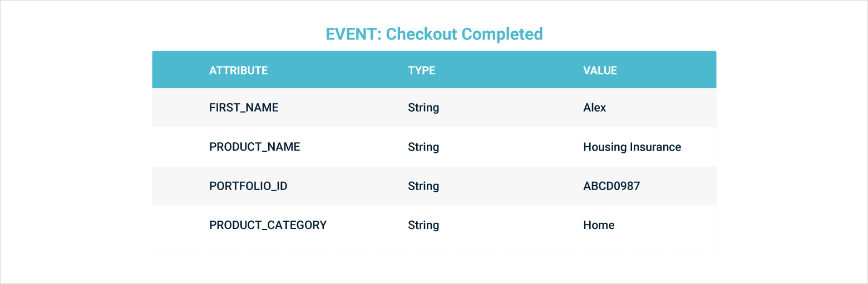This screenshot has height=284, width=868.
Task: Click the String type in FIRST_NAME row
Action: 423,108
